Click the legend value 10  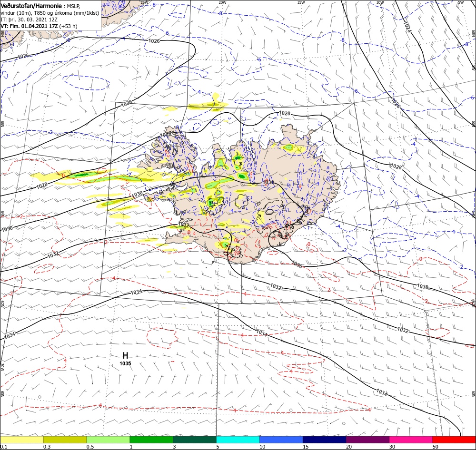pyautogui.click(x=262, y=447)
